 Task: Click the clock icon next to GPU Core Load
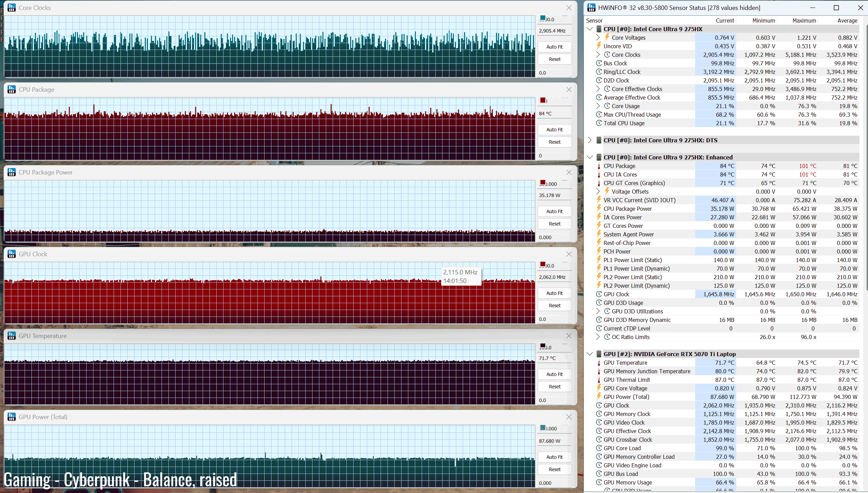coord(599,448)
